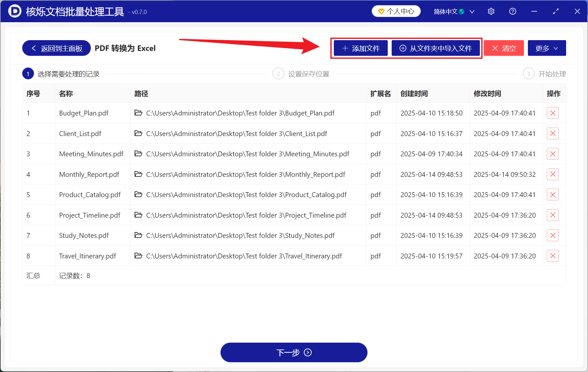Open folder icon for Travel_Itinerary.pdf path

click(x=139, y=256)
